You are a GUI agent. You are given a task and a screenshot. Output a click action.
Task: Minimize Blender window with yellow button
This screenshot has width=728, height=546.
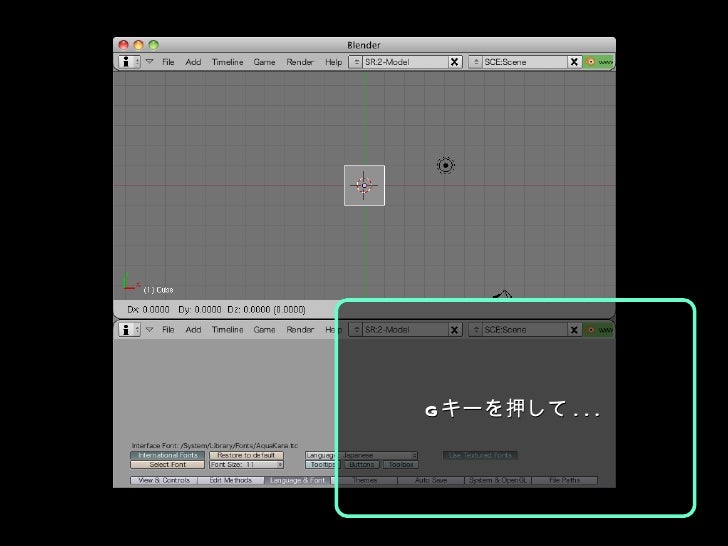click(138, 45)
